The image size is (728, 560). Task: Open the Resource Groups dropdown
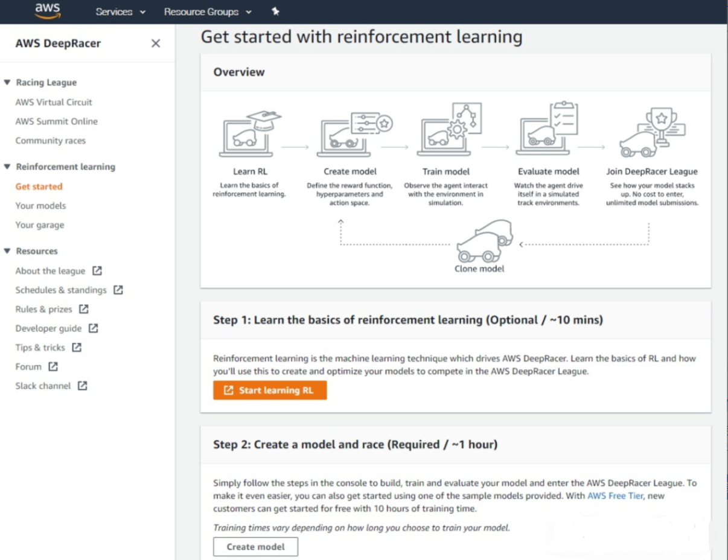point(208,11)
